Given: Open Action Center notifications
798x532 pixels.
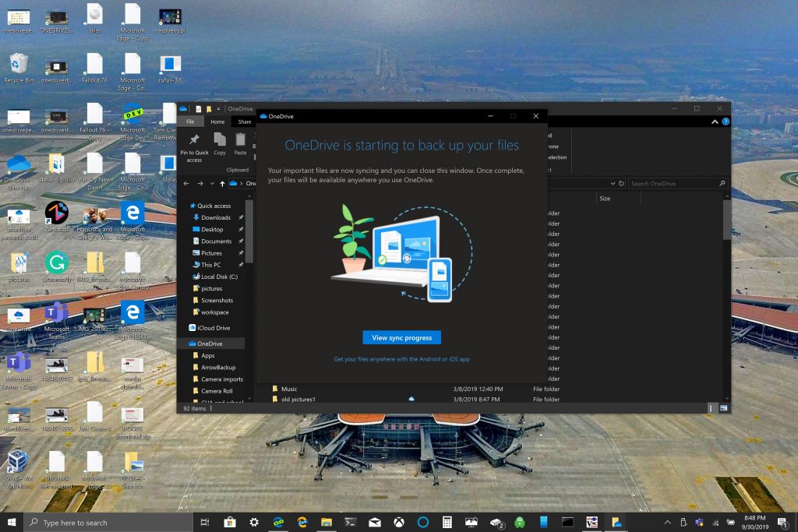Looking at the screenshot, I should coord(782,522).
